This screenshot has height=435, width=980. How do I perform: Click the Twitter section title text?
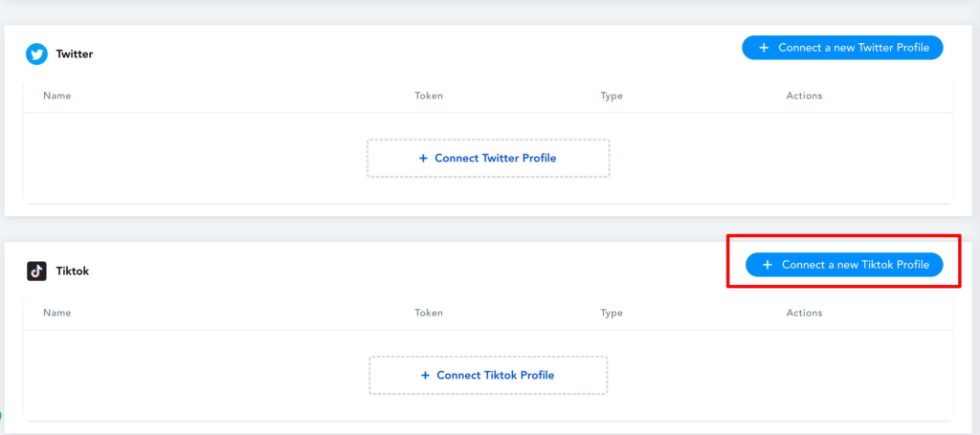tap(75, 54)
